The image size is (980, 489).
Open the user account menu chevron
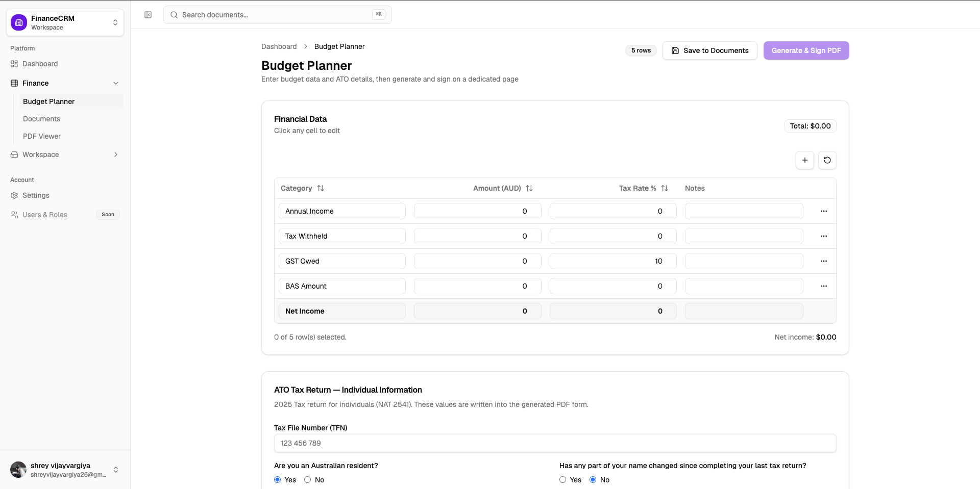pos(116,470)
